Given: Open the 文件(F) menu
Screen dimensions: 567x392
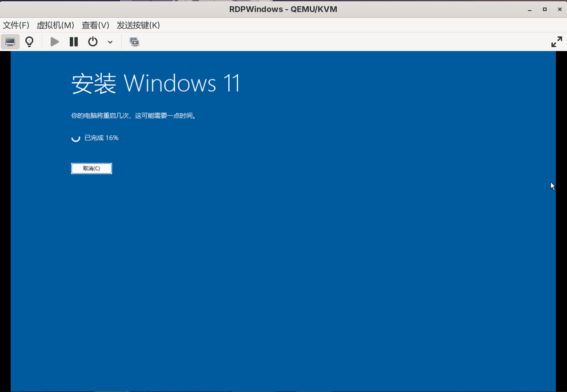Looking at the screenshot, I should [16, 25].
